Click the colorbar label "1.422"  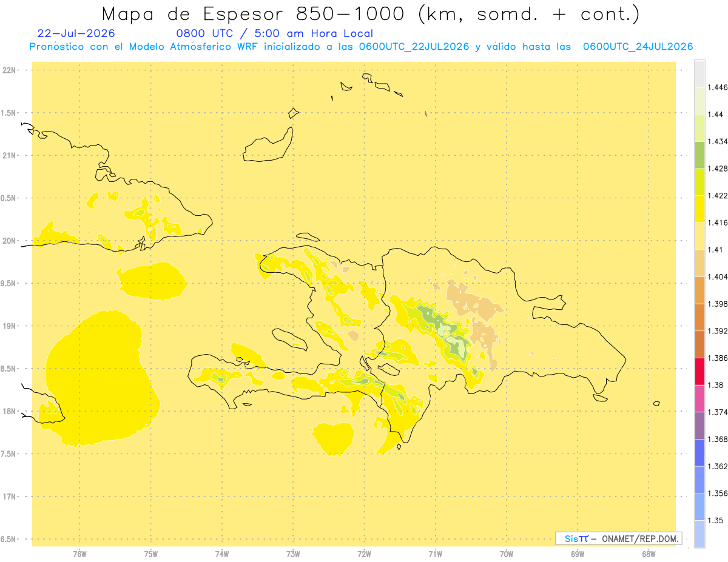click(717, 195)
